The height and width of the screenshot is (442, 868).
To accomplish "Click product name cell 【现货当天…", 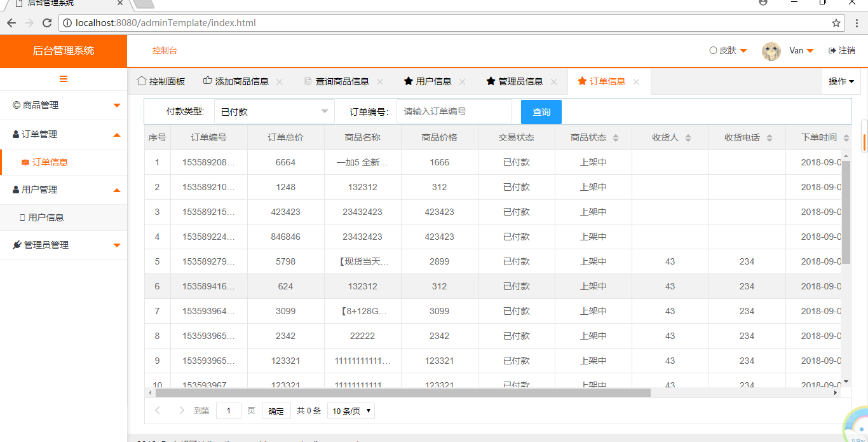I will click(363, 261).
